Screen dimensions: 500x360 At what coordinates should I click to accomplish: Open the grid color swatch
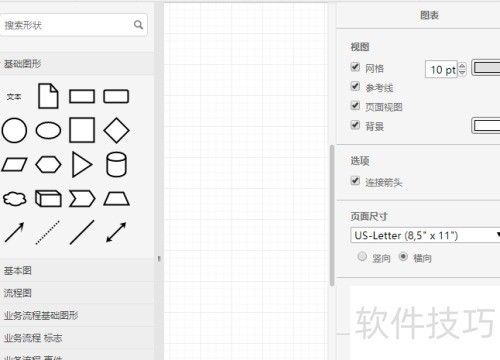tap(486, 68)
